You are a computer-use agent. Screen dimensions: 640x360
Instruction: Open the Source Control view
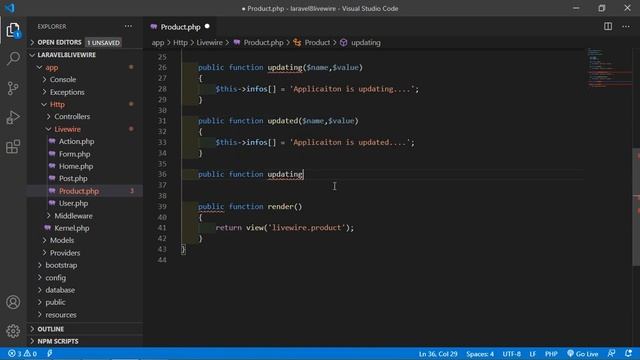click(13, 88)
